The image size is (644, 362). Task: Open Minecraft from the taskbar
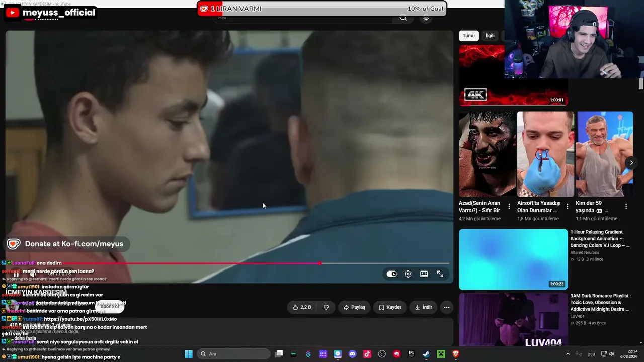(441, 354)
